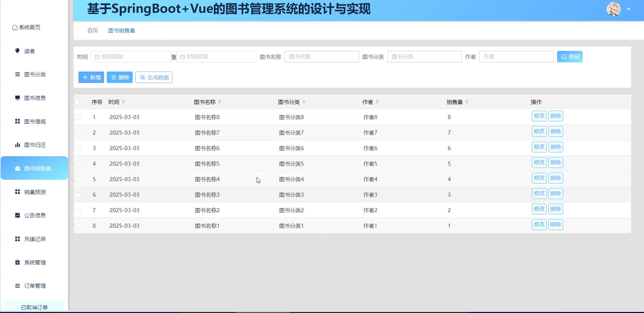Click the 图书销售量 briefcase icon

[x=18, y=168]
